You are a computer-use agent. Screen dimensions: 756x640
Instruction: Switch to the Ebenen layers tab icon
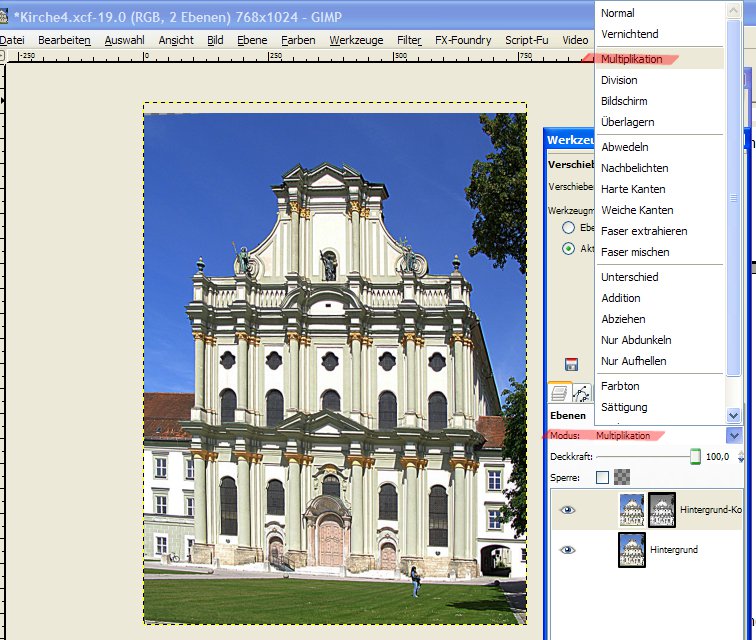pos(559,393)
